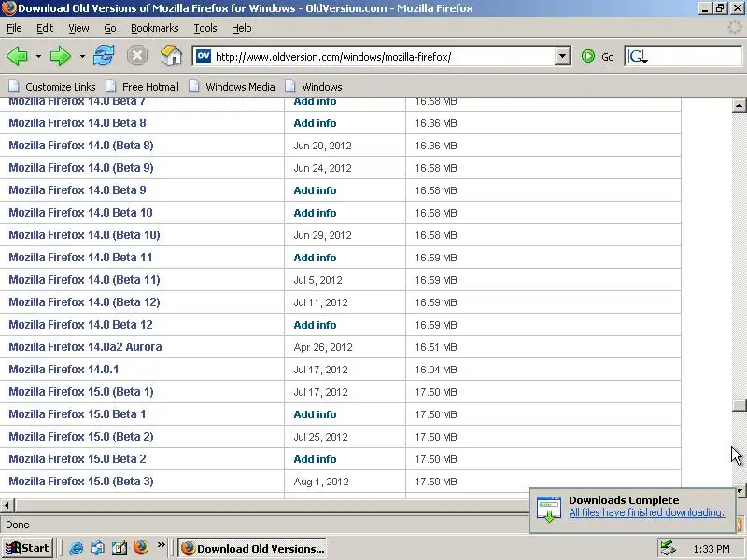Open the Back history dropdown arrow
Image resolution: width=747 pixels, height=560 pixels.
[38, 57]
